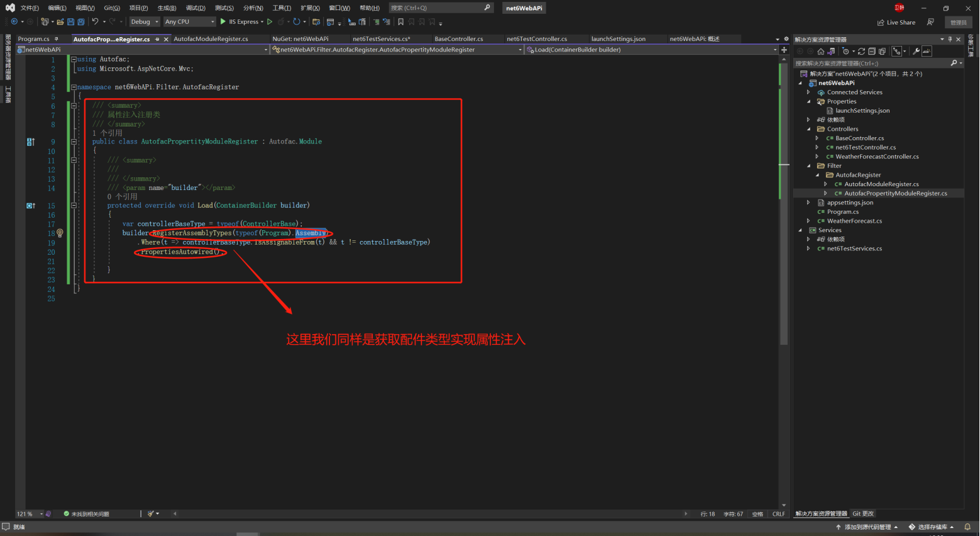Click the Undo arrow icon
The image size is (980, 536).
95,21
